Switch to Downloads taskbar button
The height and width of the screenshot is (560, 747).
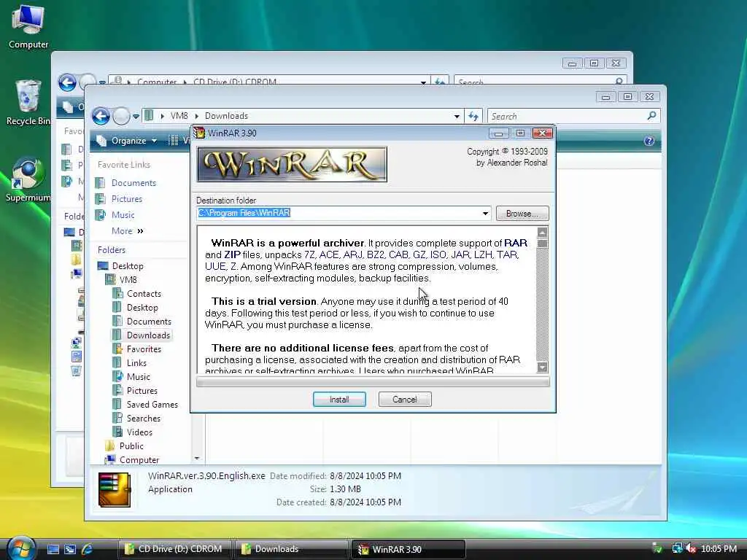pos(292,549)
